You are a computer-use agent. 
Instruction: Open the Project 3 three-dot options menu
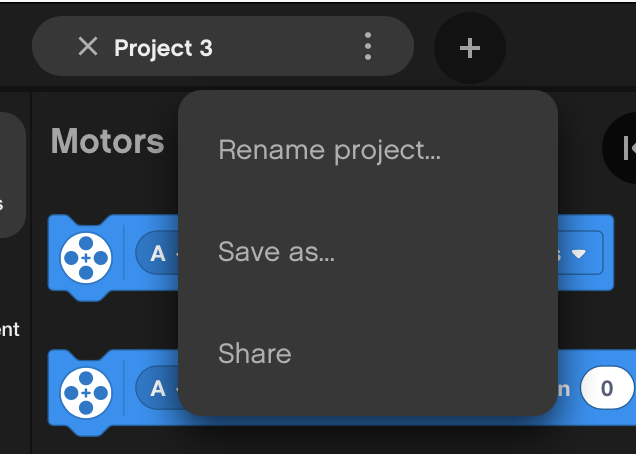[x=368, y=47]
